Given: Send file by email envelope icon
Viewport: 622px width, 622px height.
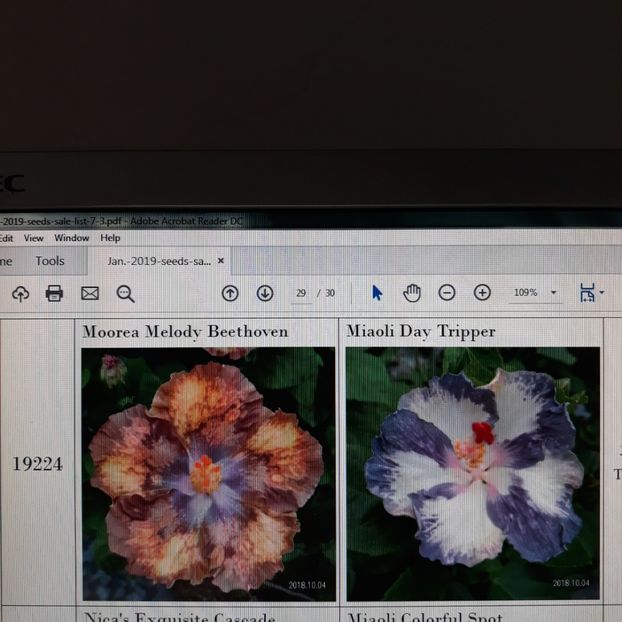Looking at the screenshot, I should click(90, 293).
